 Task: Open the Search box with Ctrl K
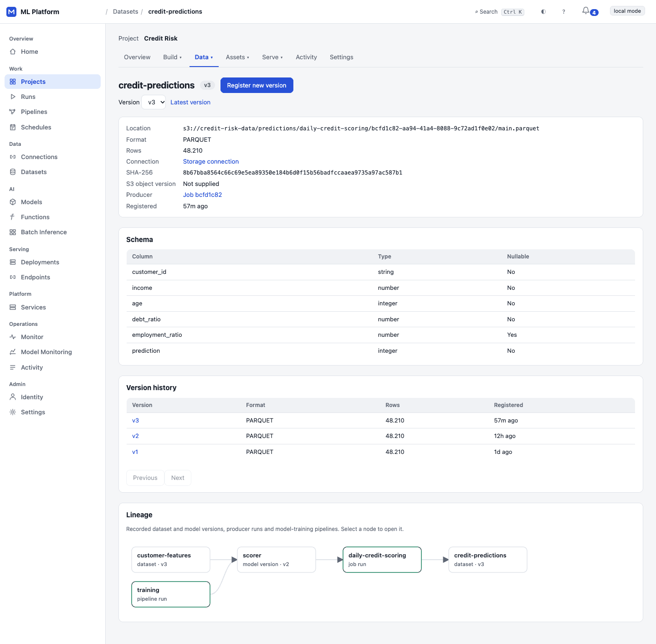(x=499, y=12)
